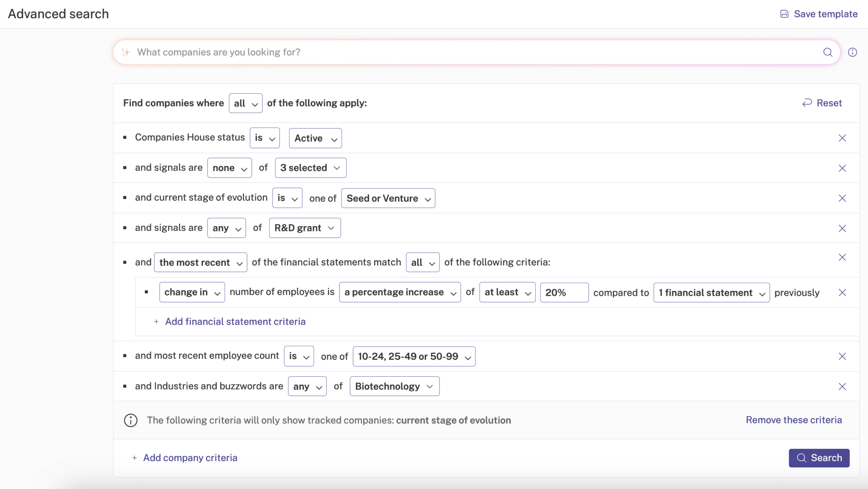Remove the R&D grant signals criterion
Image resolution: width=868 pixels, height=489 pixels.
point(842,228)
